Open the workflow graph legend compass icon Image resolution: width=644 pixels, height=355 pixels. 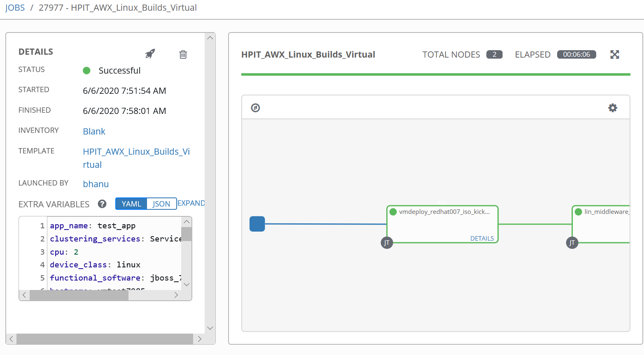[255, 107]
